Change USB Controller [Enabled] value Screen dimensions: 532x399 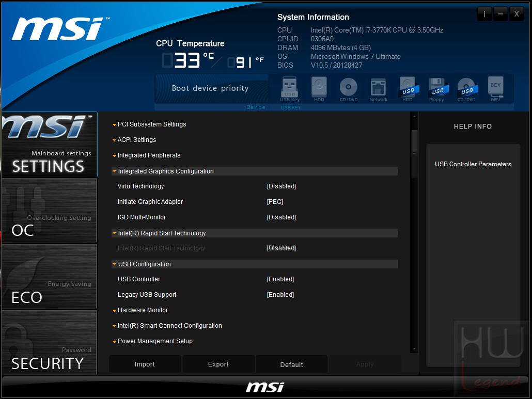click(x=280, y=279)
